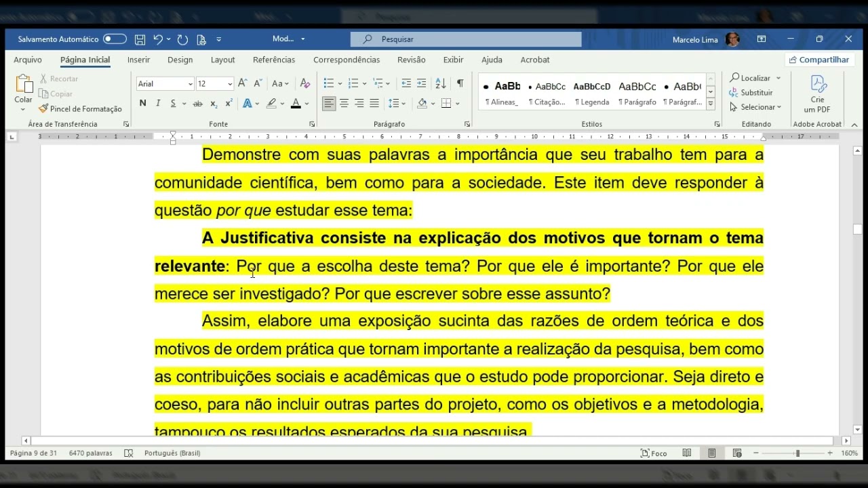Redo the last action
868x488 pixels.
point(182,39)
